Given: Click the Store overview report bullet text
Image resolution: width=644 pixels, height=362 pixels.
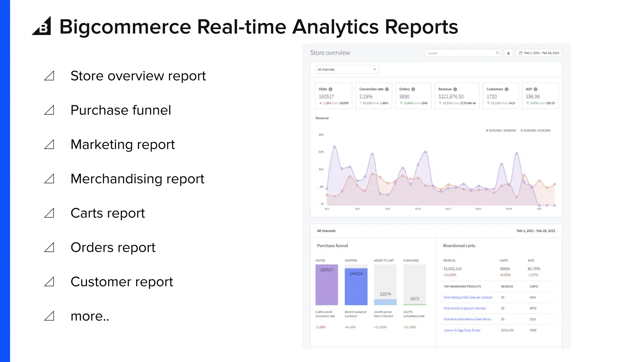Looking at the screenshot, I should [138, 76].
